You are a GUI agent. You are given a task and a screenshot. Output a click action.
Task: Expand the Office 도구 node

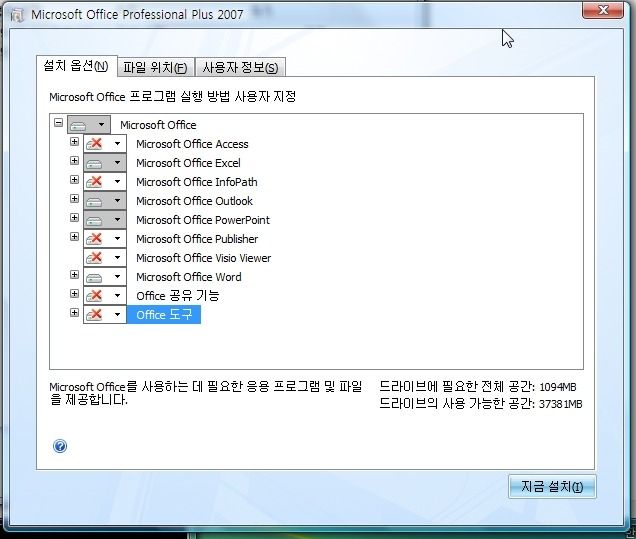[74, 312]
